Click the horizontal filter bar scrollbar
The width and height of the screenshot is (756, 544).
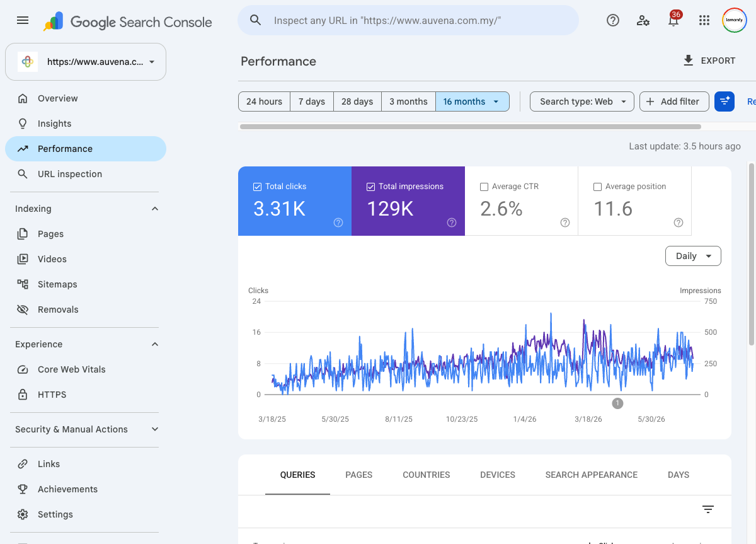[x=471, y=127]
